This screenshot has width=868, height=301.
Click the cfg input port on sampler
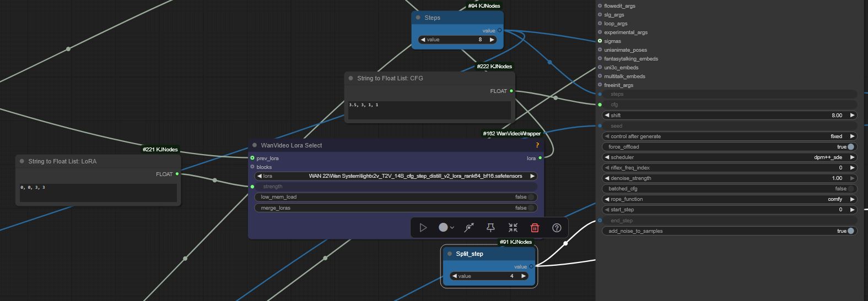click(x=600, y=105)
